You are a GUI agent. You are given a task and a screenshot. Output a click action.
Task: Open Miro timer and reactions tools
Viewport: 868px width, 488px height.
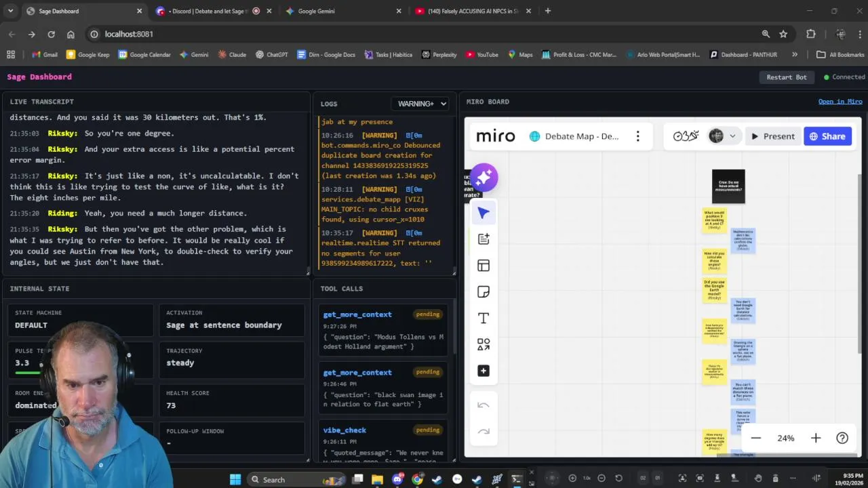click(x=686, y=136)
